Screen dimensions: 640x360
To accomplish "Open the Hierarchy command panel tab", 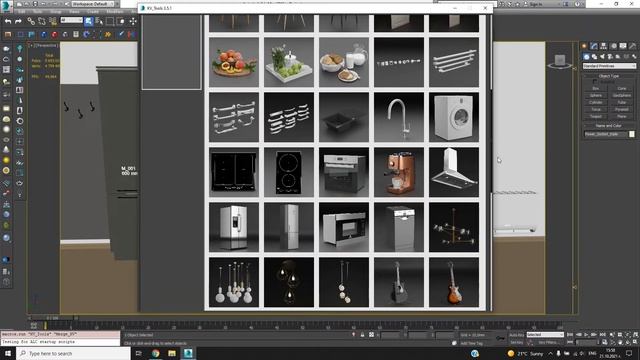I will (603, 46).
